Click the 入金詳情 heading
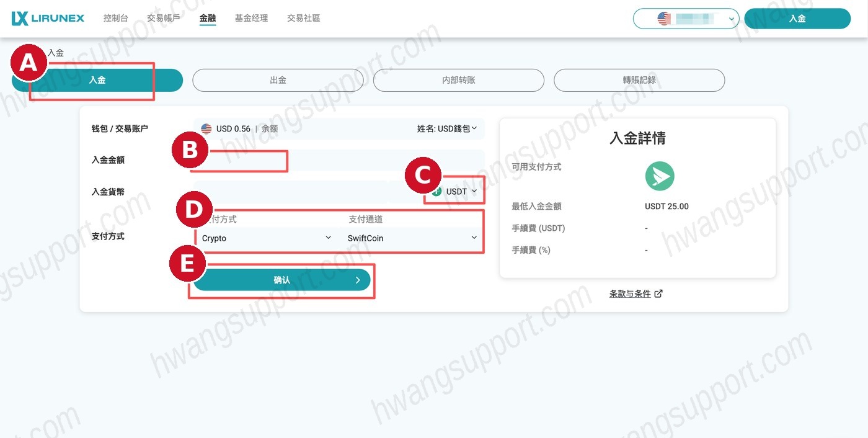The height and width of the screenshot is (438, 868). pos(637,138)
